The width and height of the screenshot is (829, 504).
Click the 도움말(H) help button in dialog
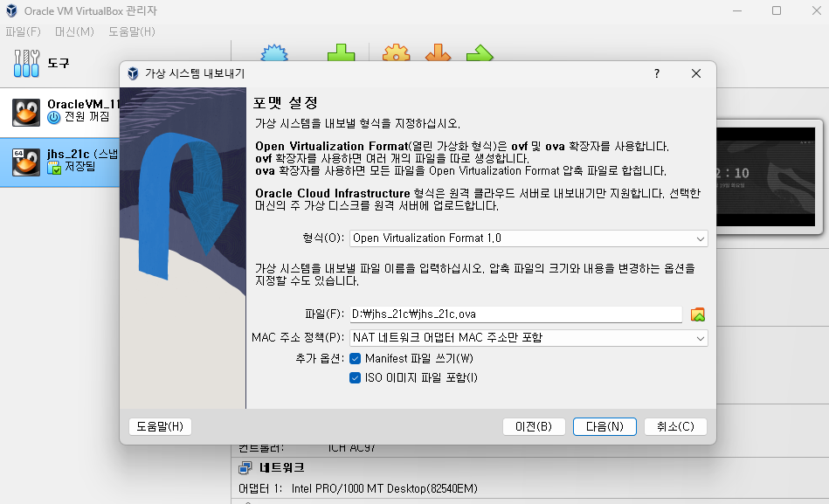coord(160,426)
